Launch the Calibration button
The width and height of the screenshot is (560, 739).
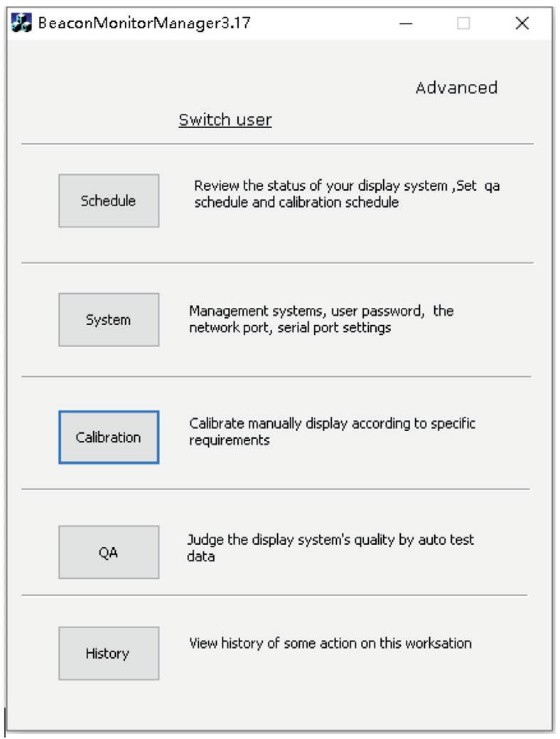coord(109,437)
